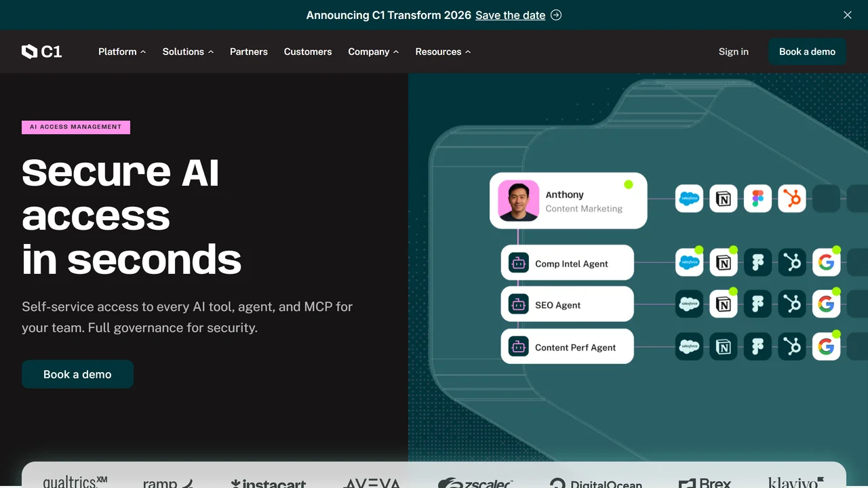Open the Resources dropdown menu
Image resolution: width=868 pixels, height=488 pixels.
click(x=443, y=52)
